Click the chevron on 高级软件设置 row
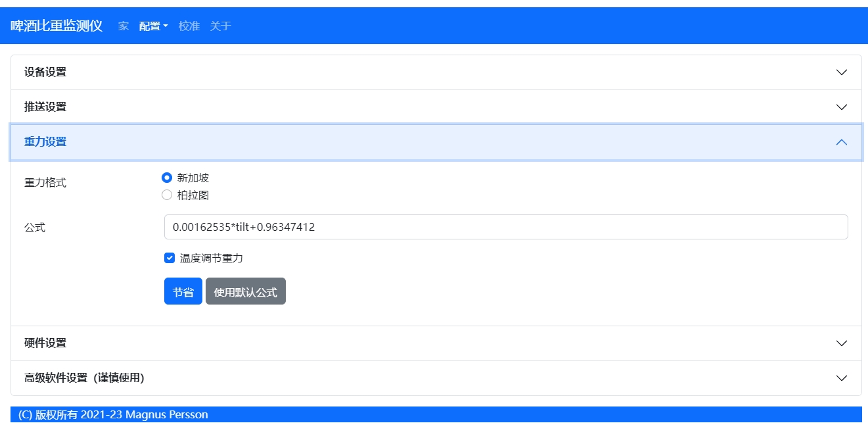This screenshot has width=868, height=444. (841, 378)
